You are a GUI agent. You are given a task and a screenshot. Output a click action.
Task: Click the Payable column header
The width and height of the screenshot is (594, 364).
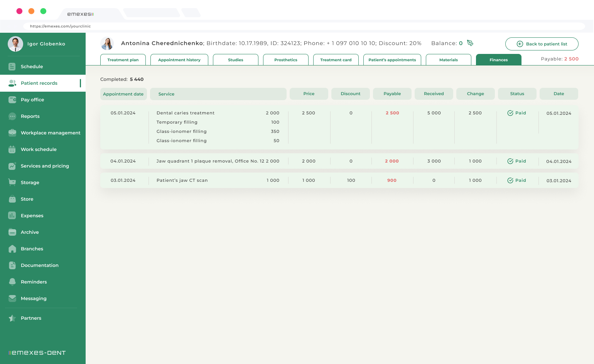click(x=392, y=94)
